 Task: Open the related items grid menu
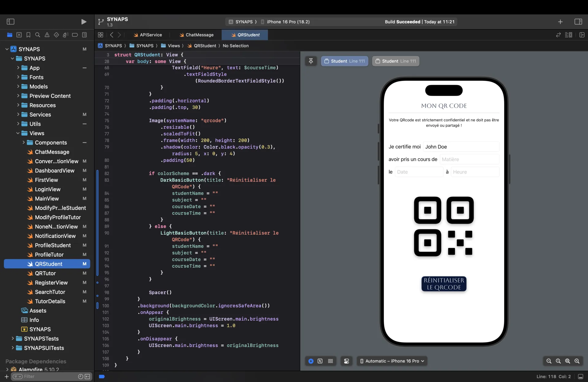[100, 35]
